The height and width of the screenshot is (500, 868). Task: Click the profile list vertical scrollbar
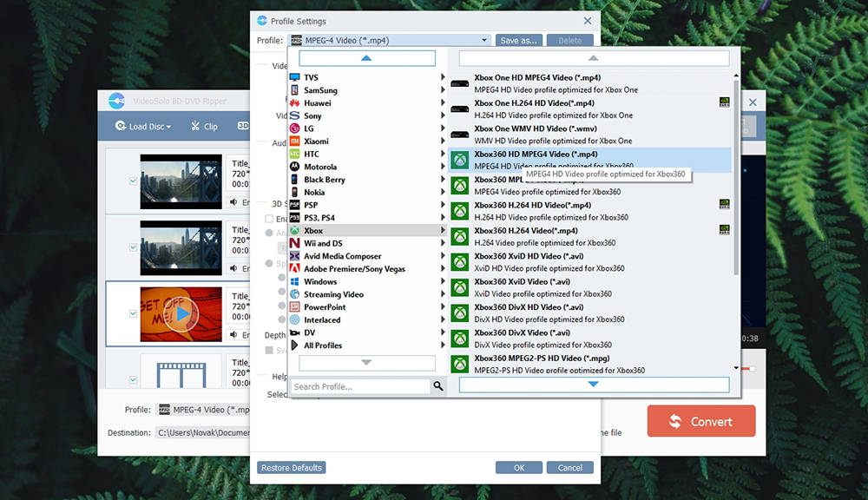pos(736,178)
